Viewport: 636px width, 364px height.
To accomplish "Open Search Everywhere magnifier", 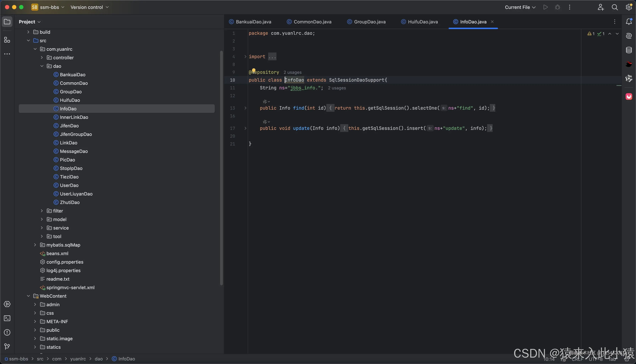I will 615,7.
